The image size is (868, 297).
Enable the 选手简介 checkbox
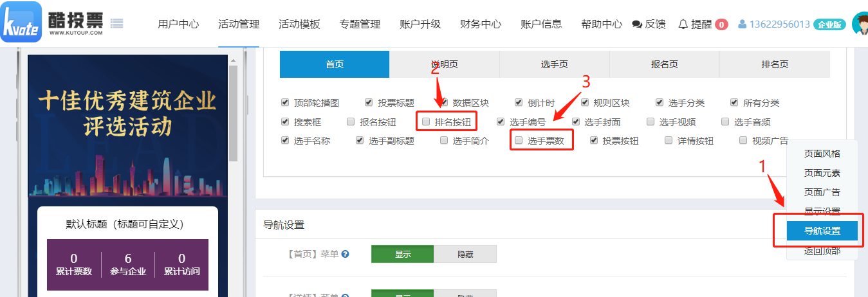(x=444, y=140)
